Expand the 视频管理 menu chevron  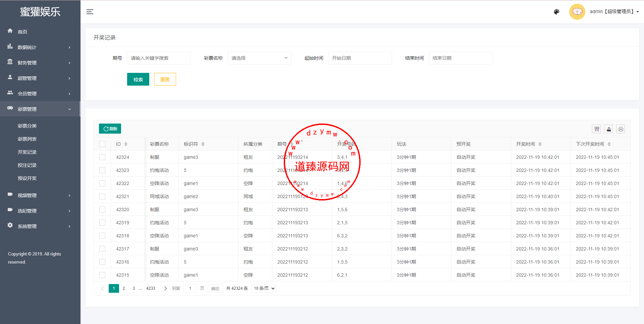69,195
